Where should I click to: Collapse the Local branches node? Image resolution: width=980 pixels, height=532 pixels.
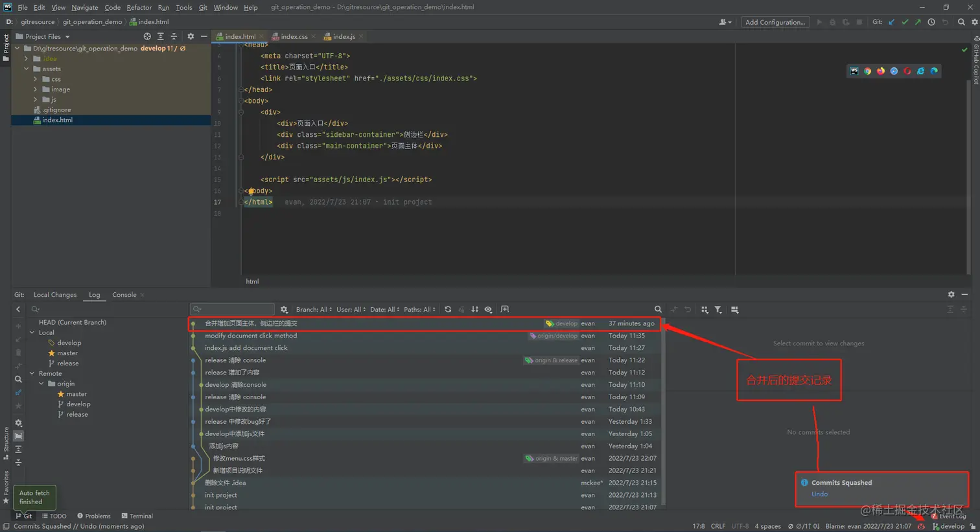point(32,332)
